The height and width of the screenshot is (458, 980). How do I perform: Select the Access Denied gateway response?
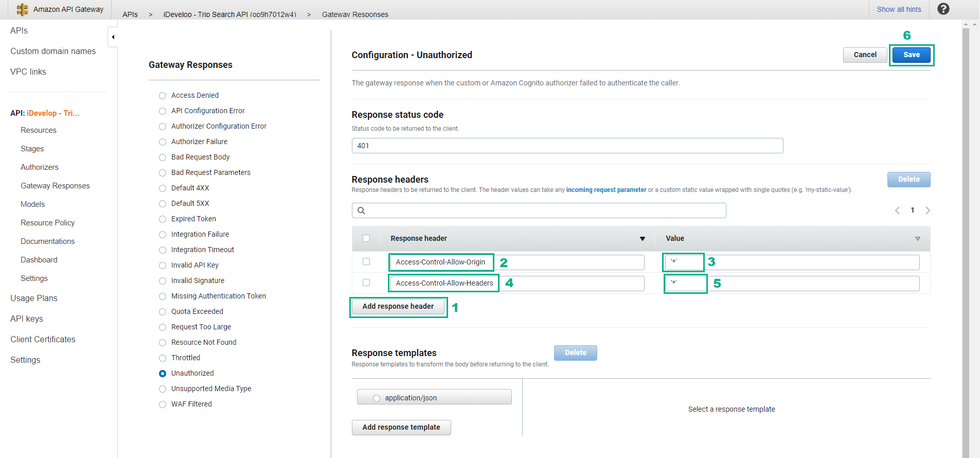click(x=163, y=96)
